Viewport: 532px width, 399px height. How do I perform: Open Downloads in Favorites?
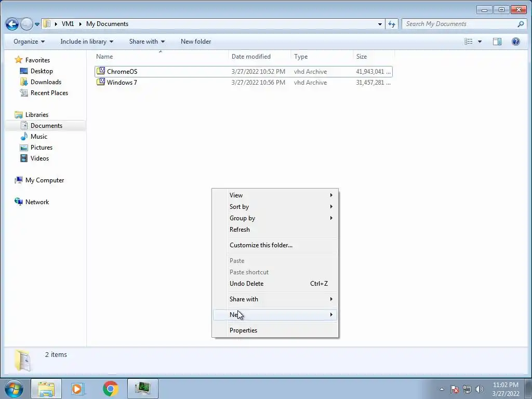tap(46, 82)
